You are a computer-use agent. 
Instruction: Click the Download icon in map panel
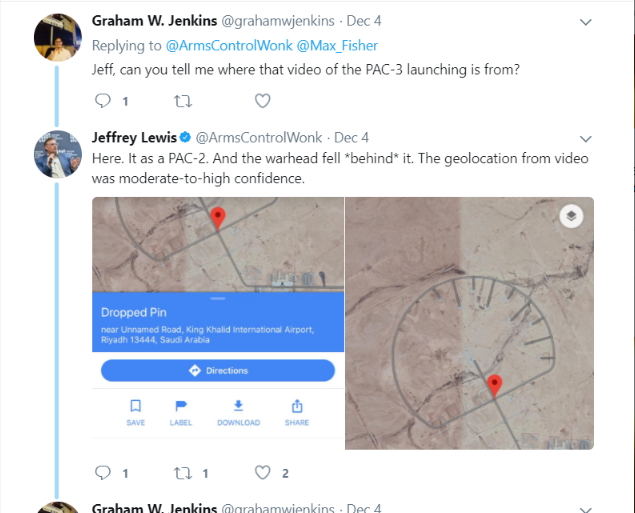[238, 406]
